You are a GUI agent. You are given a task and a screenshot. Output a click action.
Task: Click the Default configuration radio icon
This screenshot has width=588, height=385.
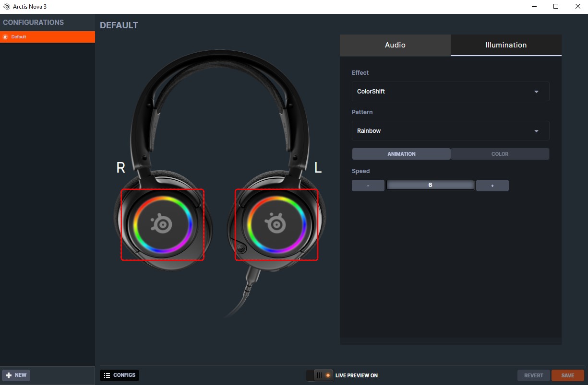(x=5, y=37)
